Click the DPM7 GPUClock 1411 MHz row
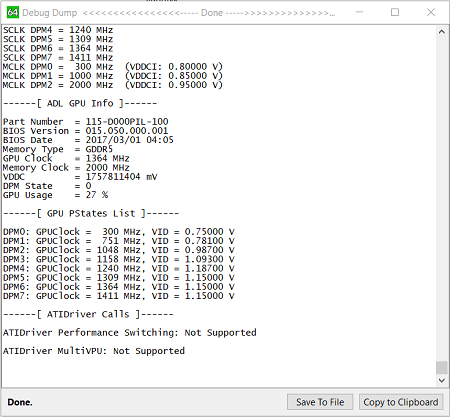Image resolution: width=450 pixels, height=417 pixels. coord(119,296)
